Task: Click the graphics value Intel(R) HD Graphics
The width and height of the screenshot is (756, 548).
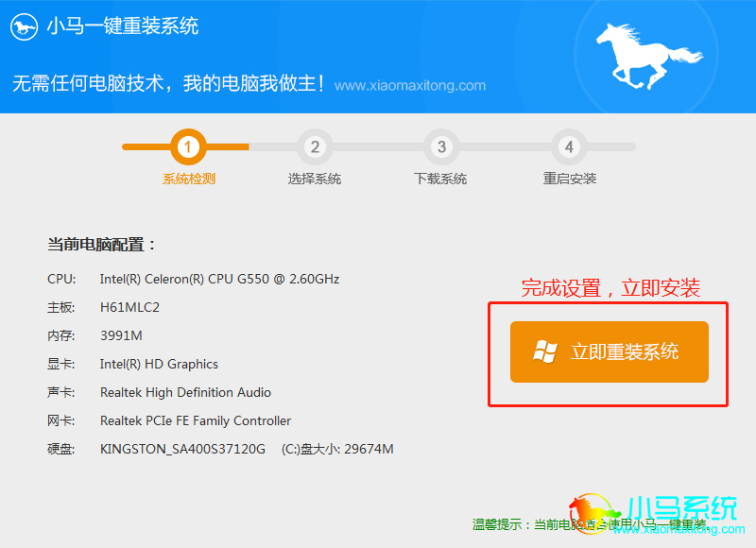Action: pyautogui.click(x=159, y=364)
